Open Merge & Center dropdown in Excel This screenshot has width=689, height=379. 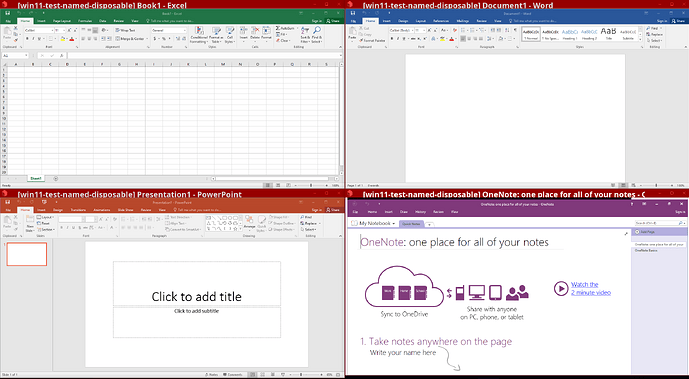click(147, 39)
